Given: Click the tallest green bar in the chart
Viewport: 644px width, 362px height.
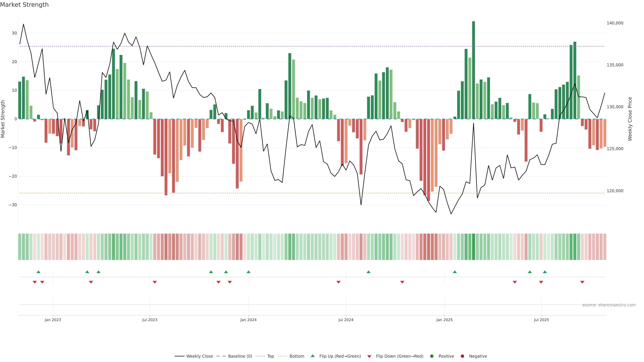Looking at the screenshot, I should point(473,70).
